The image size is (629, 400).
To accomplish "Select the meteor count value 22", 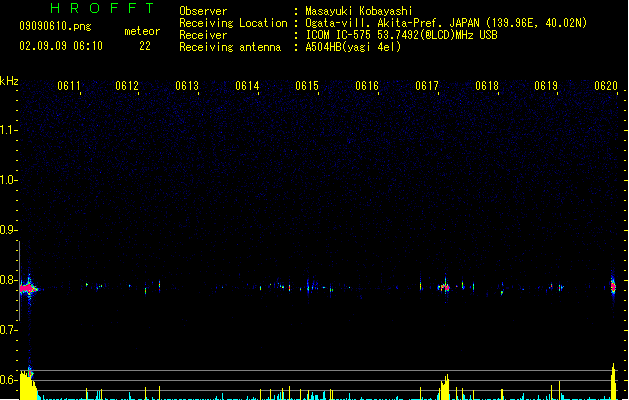I will pyautogui.click(x=145, y=46).
